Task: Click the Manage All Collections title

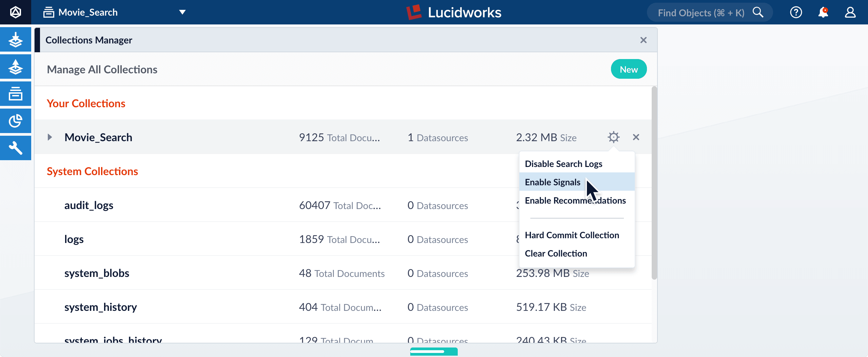Action: 102,70
